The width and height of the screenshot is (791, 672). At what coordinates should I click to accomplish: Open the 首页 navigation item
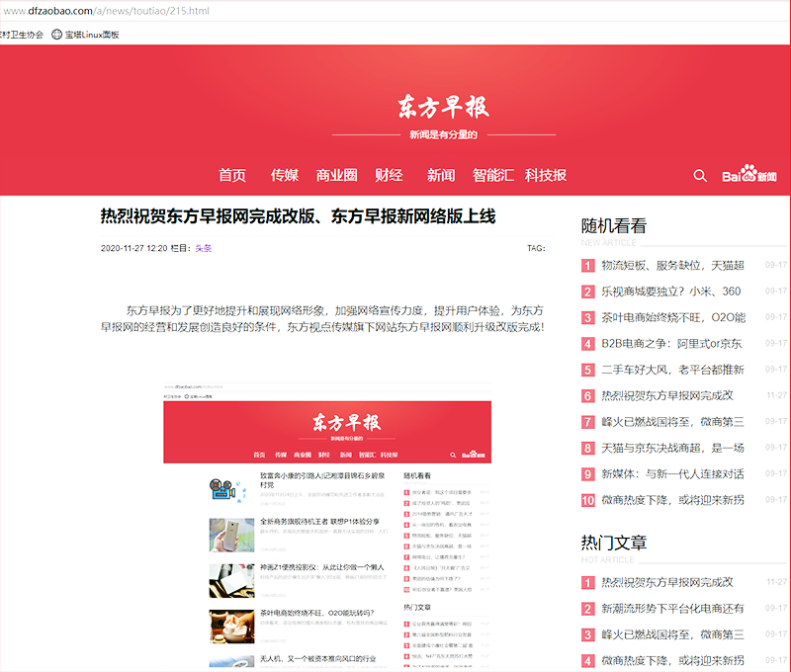(232, 175)
